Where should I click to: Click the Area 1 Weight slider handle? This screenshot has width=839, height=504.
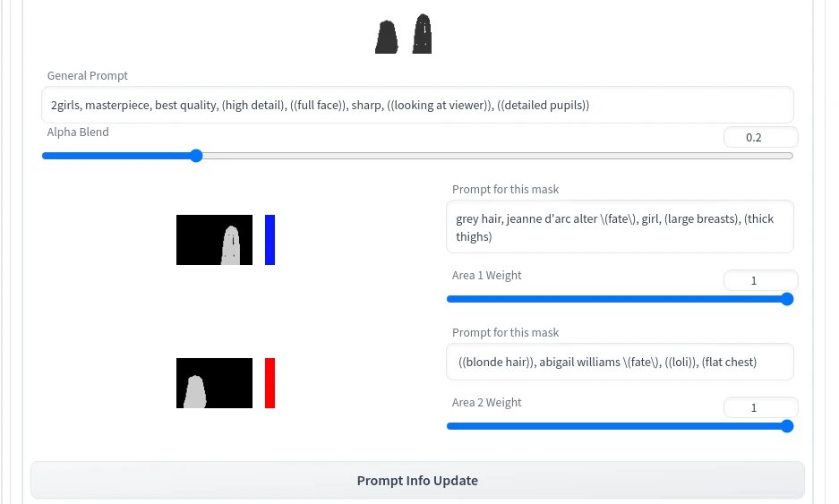tap(787, 299)
